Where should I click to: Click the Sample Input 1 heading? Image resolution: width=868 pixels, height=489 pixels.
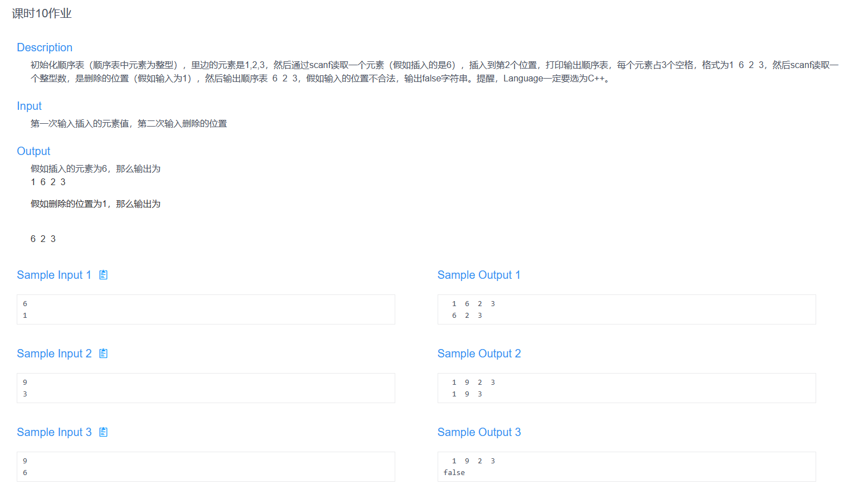(x=54, y=275)
